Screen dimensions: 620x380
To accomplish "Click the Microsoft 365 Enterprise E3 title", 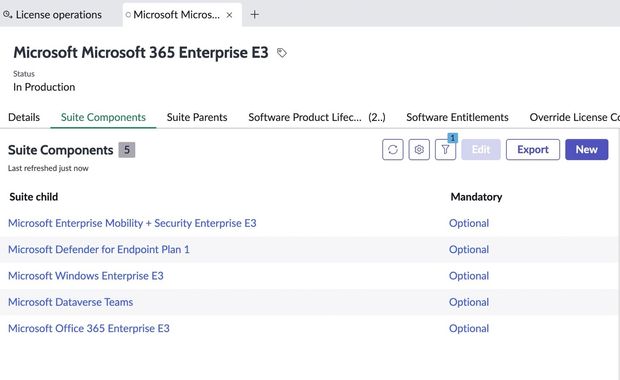I will (x=141, y=53).
